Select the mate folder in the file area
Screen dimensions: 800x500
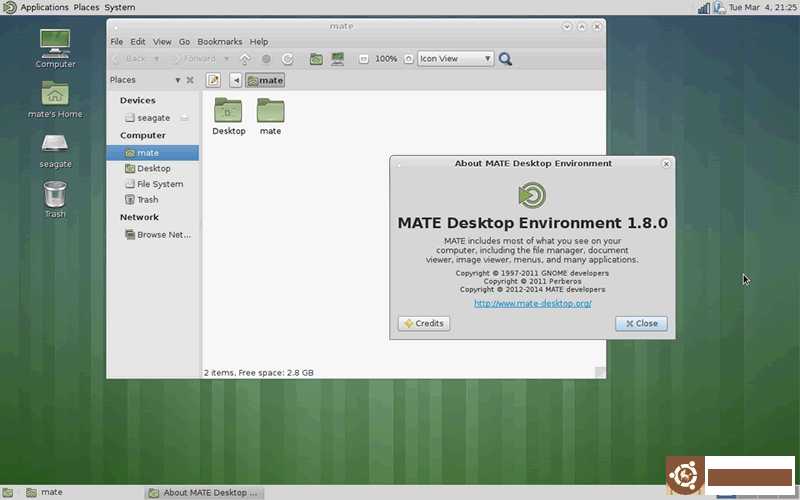tap(270, 116)
